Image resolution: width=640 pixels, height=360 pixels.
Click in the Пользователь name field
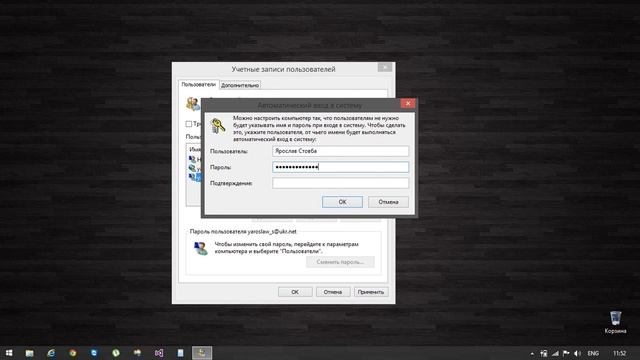pyautogui.click(x=340, y=151)
